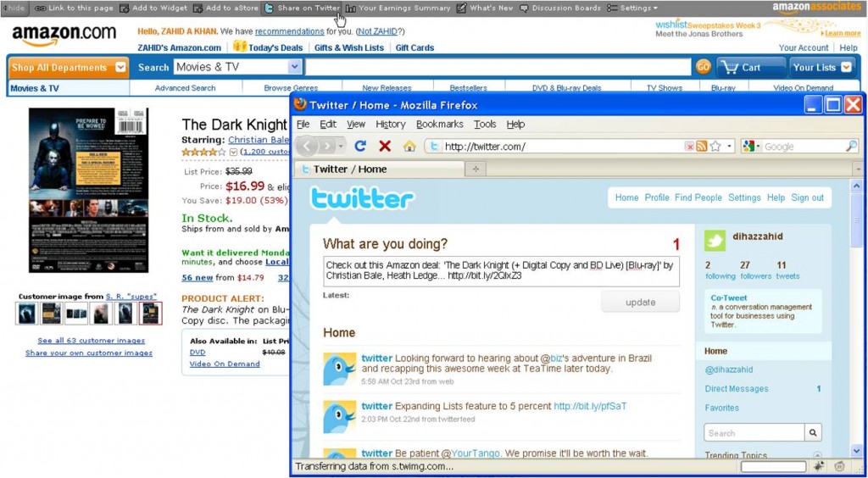This screenshot has width=868, height=478.
Task: Click the Amazon search input field
Action: tap(498, 68)
